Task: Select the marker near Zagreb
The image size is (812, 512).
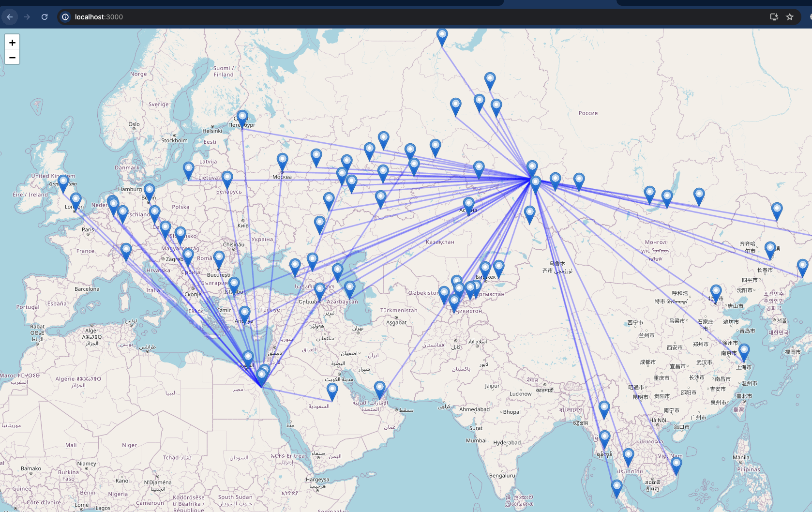Action: click(188, 256)
